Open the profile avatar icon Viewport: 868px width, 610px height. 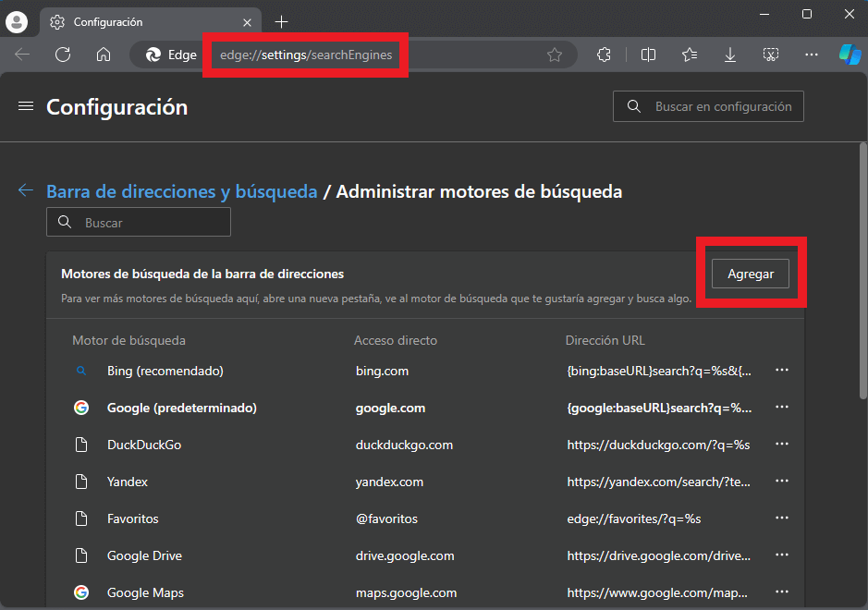point(17,21)
